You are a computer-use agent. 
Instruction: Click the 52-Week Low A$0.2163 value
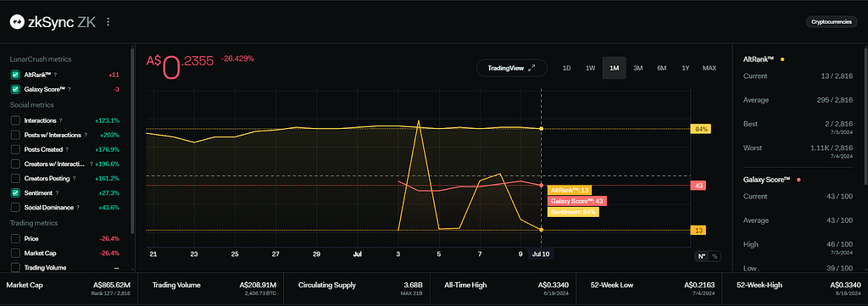pos(698,286)
